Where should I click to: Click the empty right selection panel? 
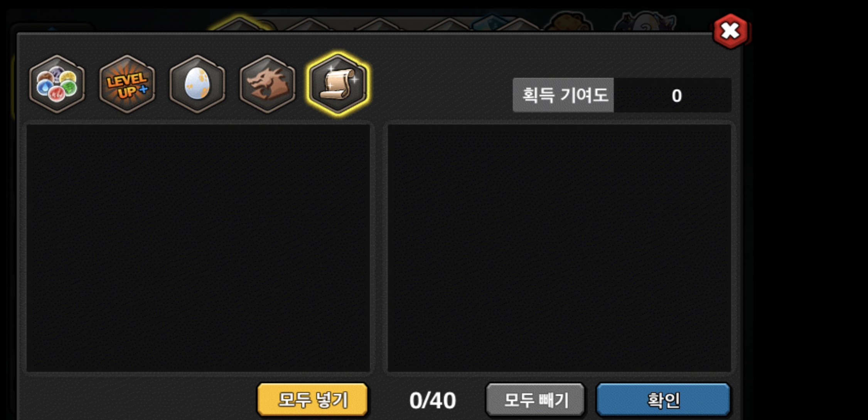pos(559,248)
